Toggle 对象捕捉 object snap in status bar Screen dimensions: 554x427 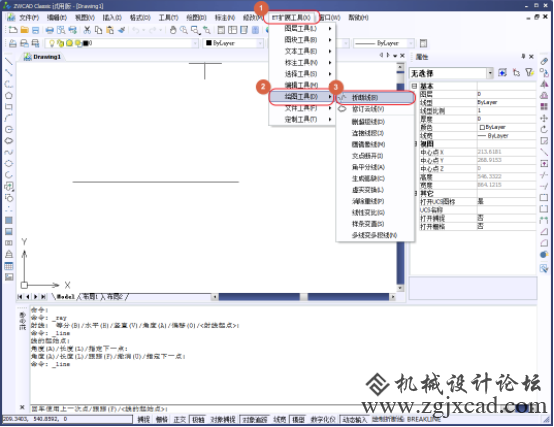(223, 420)
